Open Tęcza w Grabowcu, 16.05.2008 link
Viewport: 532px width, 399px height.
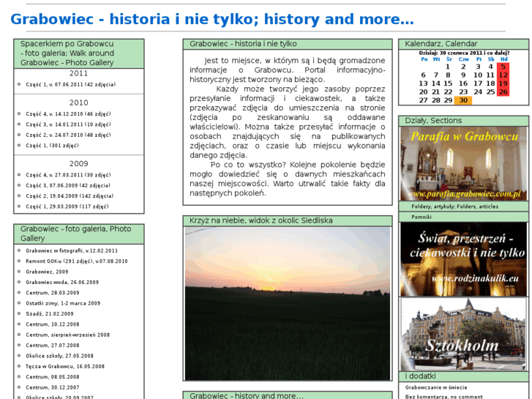pos(65,366)
